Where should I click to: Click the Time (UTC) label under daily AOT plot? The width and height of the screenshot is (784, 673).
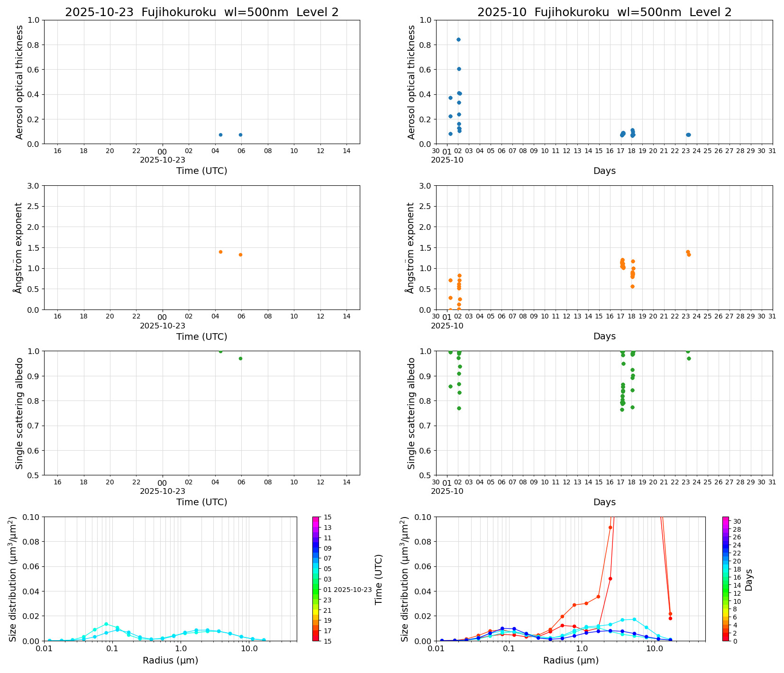(201, 171)
